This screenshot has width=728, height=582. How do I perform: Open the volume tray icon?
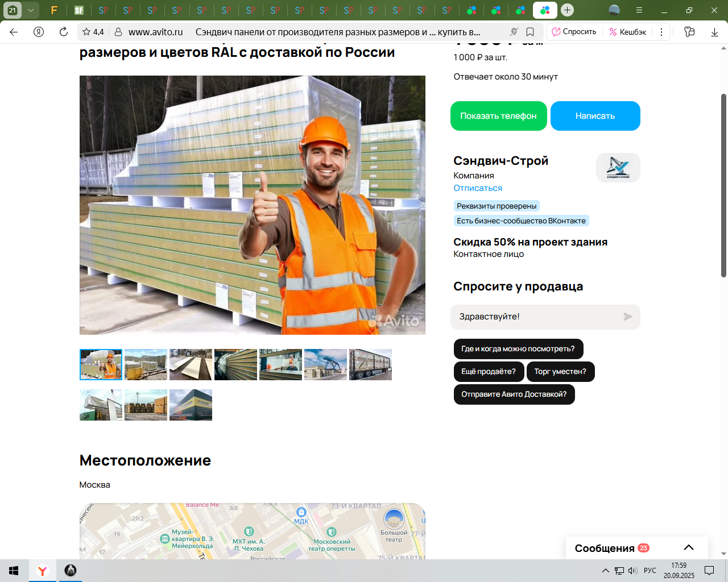point(632,571)
